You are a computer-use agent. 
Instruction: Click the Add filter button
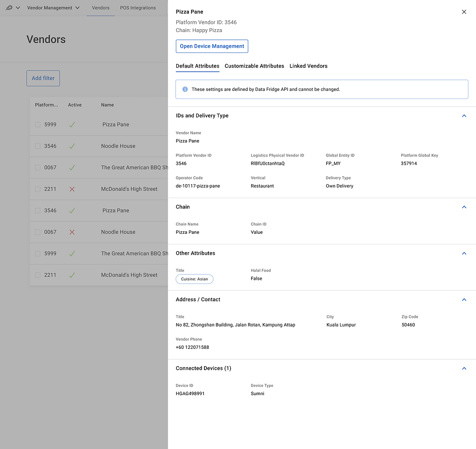43,78
